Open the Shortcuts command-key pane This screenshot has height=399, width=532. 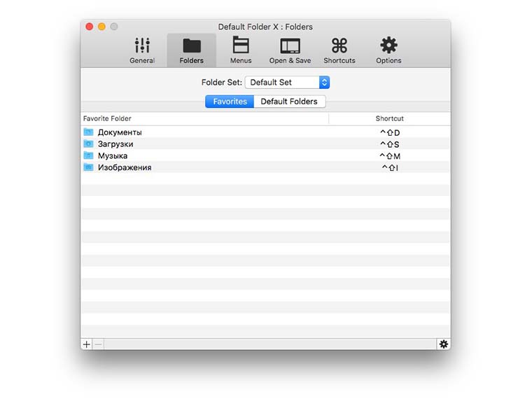pos(339,50)
